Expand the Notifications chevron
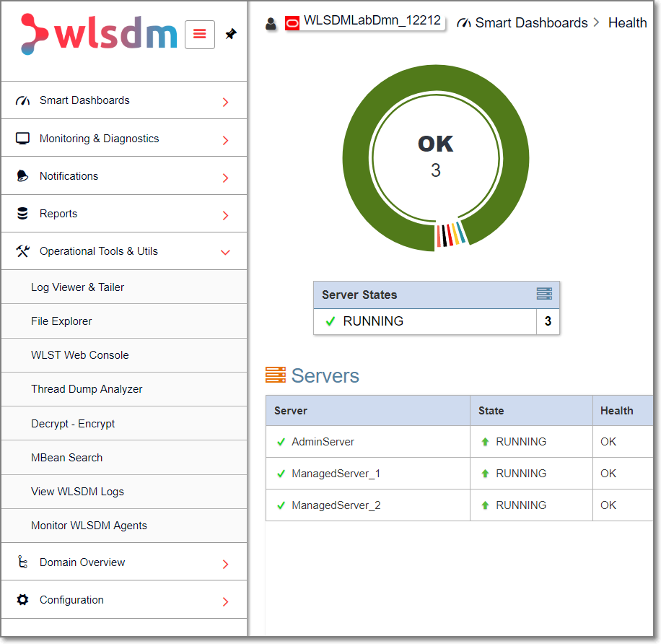Viewport: 661px width, 644px height. tap(226, 178)
